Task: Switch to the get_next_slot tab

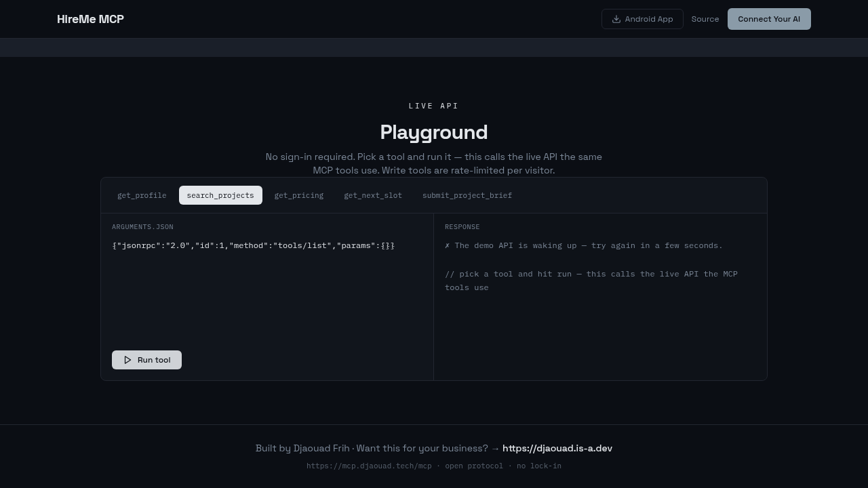Action: coord(373,195)
